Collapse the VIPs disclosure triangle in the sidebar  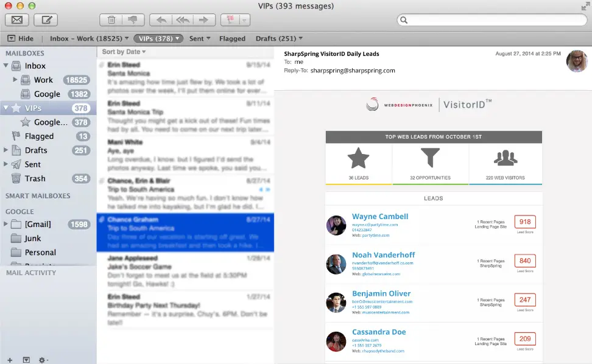pyautogui.click(x=5, y=108)
